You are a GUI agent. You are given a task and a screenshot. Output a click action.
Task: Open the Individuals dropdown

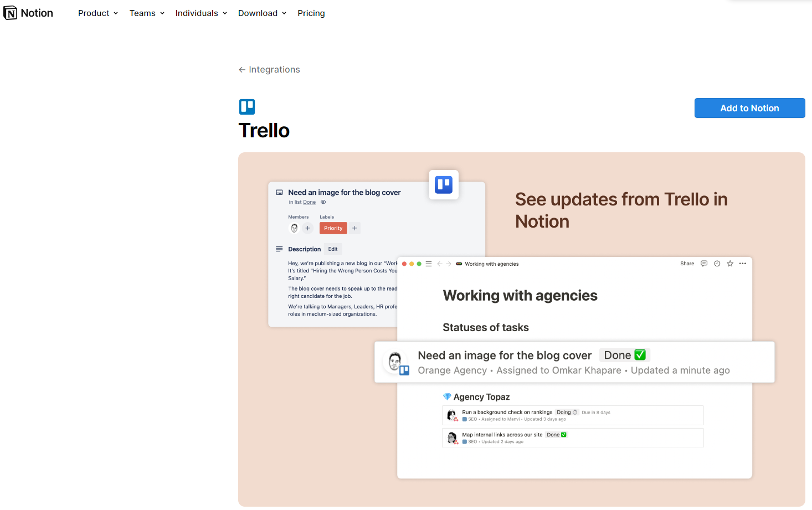(x=201, y=13)
